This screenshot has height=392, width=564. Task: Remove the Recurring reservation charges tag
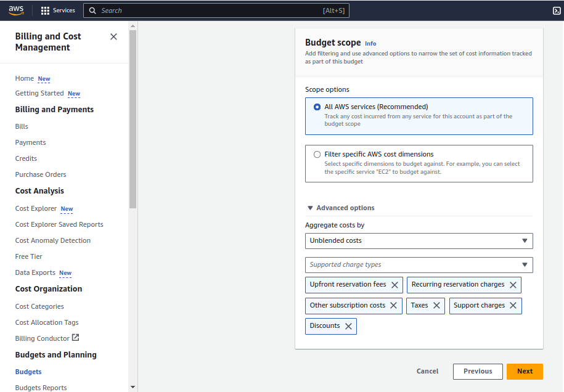point(513,285)
